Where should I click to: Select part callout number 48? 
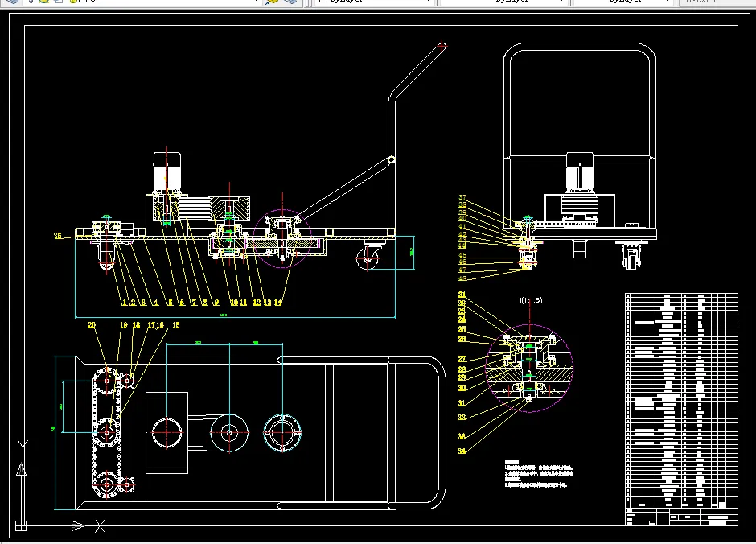point(462,278)
